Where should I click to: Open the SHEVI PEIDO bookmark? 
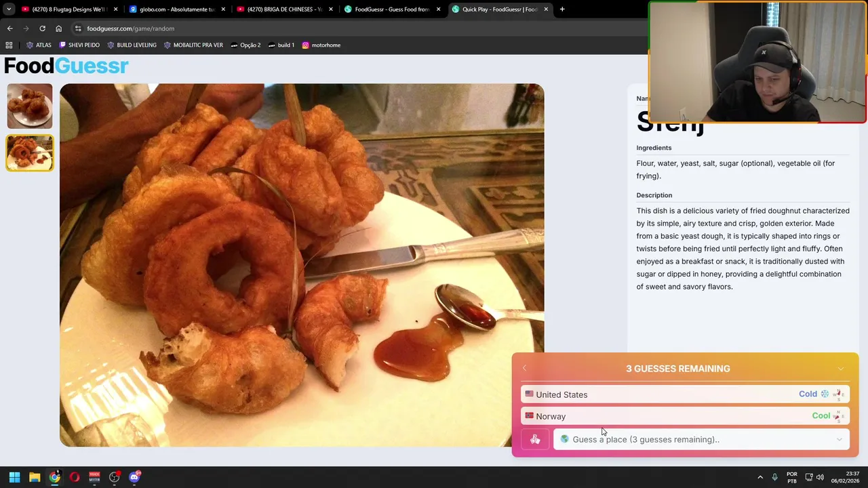pyautogui.click(x=79, y=45)
